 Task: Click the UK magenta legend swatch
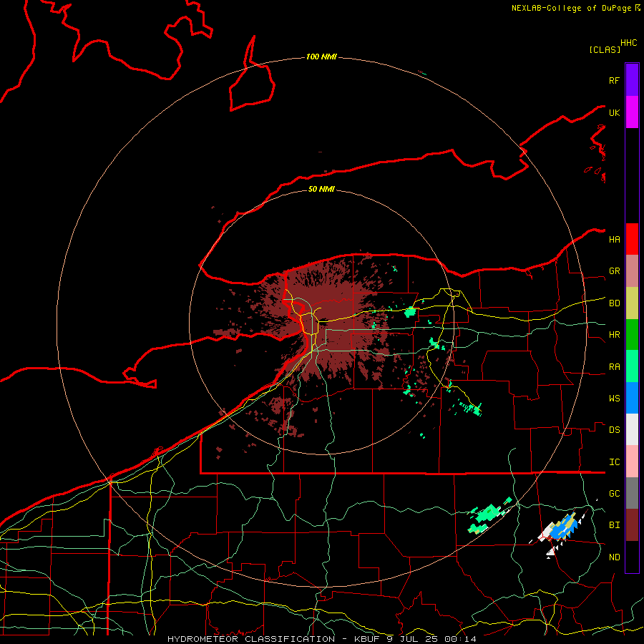click(632, 112)
